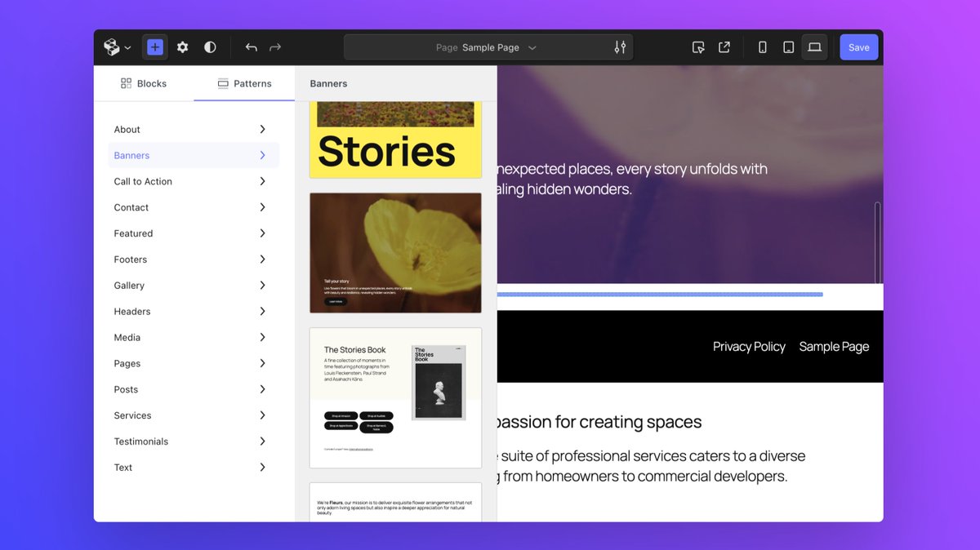Switch to mobile preview mode
The height and width of the screenshot is (550, 980).
(762, 47)
